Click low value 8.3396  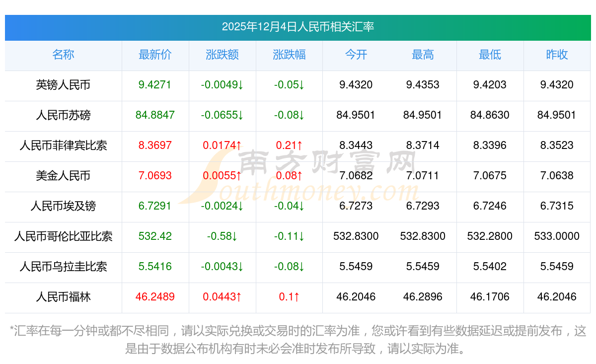click(490, 146)
